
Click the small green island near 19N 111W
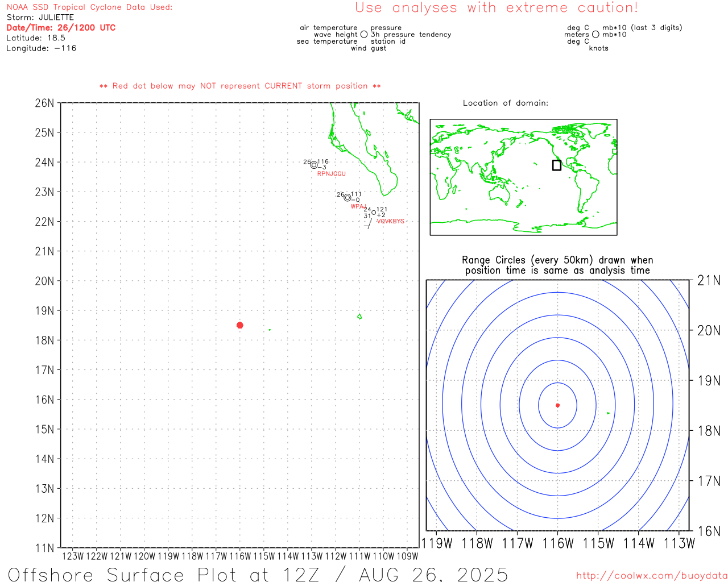[x=359, y=316]
